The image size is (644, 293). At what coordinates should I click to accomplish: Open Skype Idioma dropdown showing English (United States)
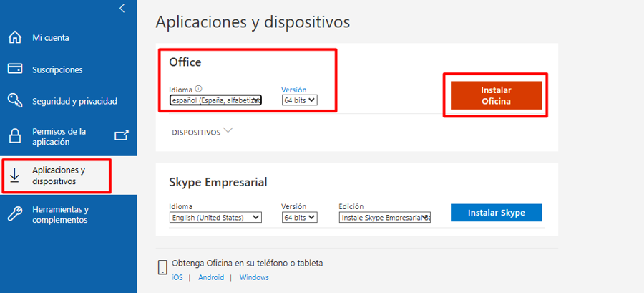[x=215, y=217]
